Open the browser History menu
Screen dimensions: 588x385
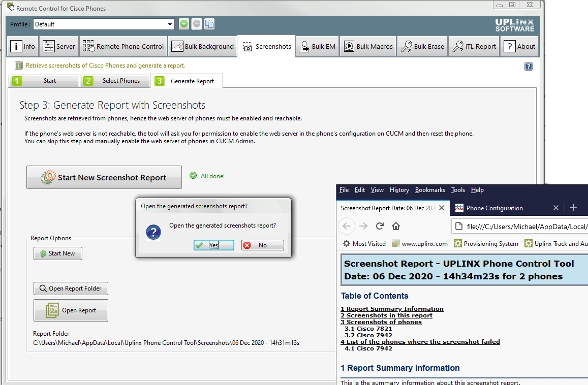pos(399,190)
